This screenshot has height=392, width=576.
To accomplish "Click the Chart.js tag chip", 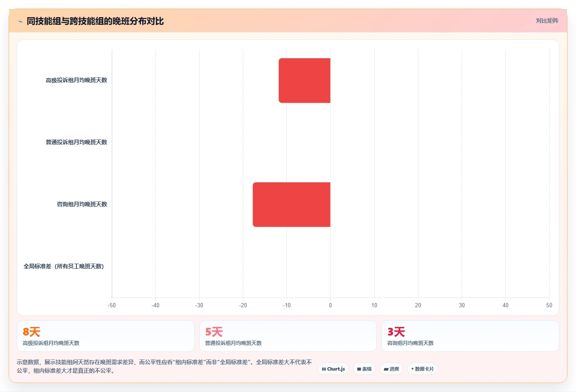I will coord(333,369).
